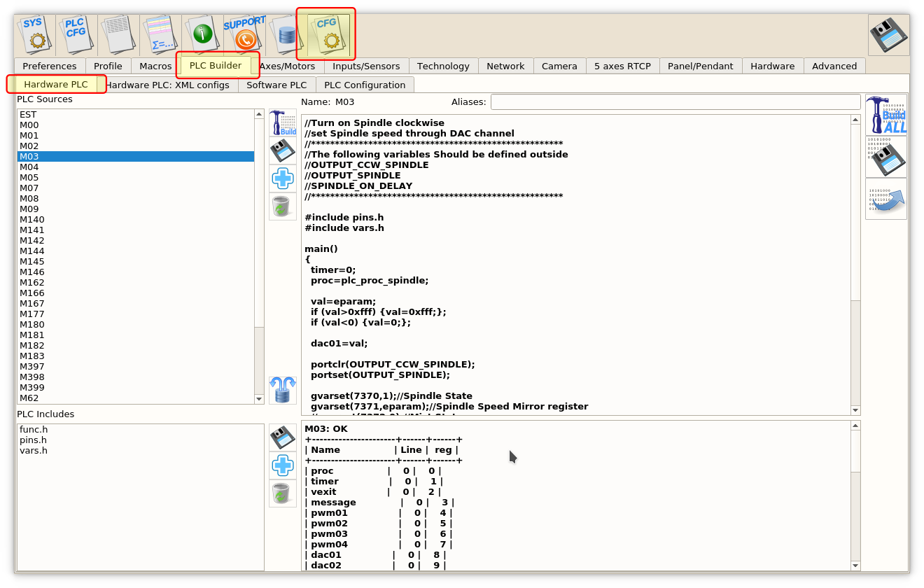
Task: Open the PLC Configuration tab
Action: tap(365, 85)
